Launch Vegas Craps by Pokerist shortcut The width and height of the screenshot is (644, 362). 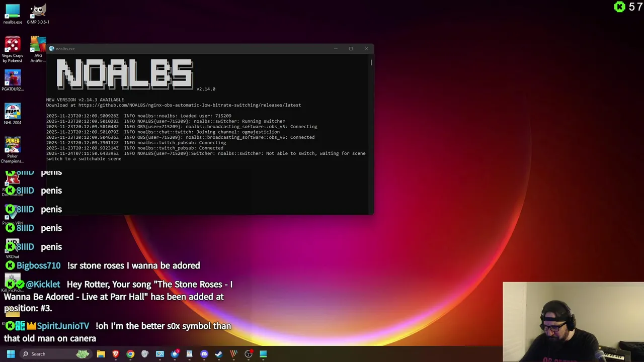[13, 49]
